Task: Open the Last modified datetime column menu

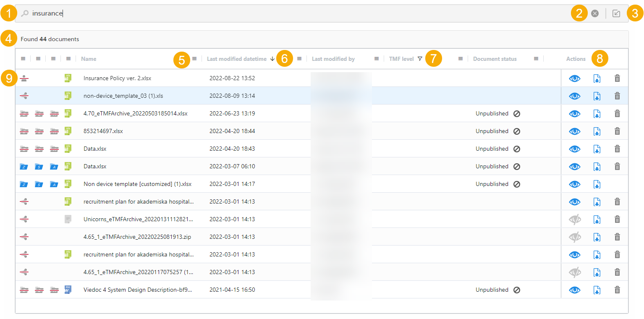Action: [x=299, y=59]
